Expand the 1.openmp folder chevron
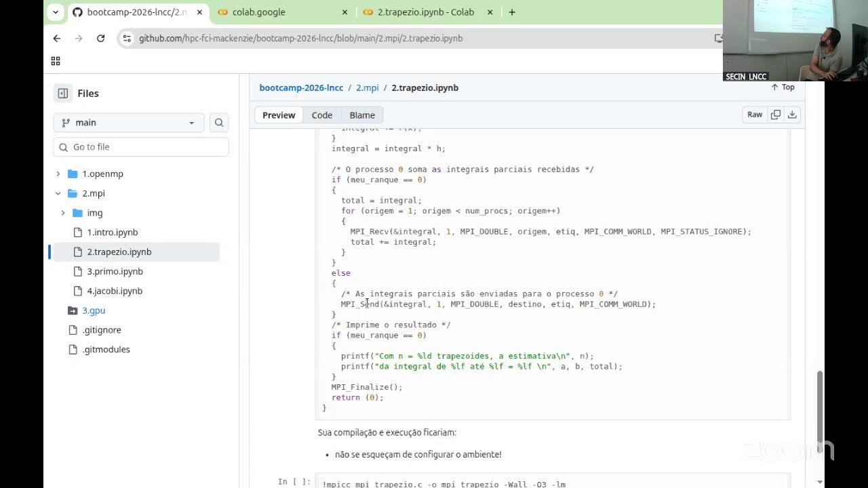This screenshot has width=868, height=488. point(58,174)
